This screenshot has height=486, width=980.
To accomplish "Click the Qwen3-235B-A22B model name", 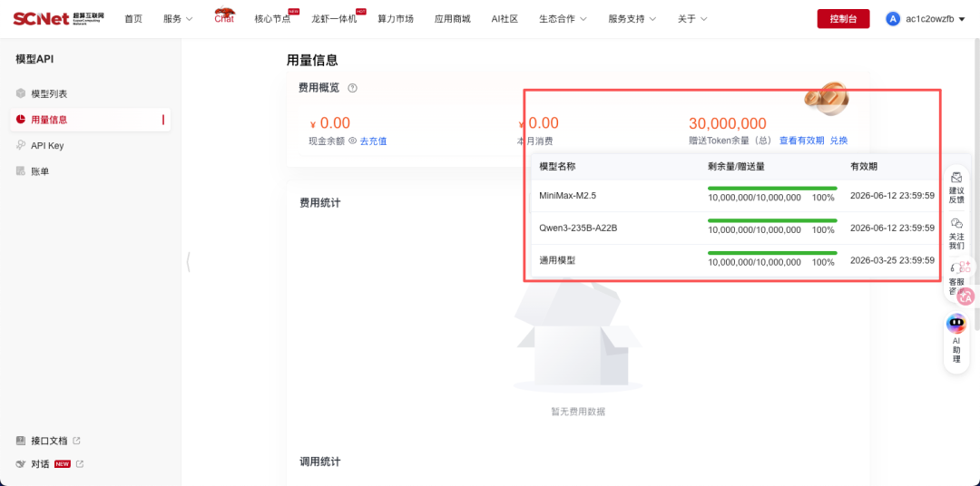I will coord(578,228).
